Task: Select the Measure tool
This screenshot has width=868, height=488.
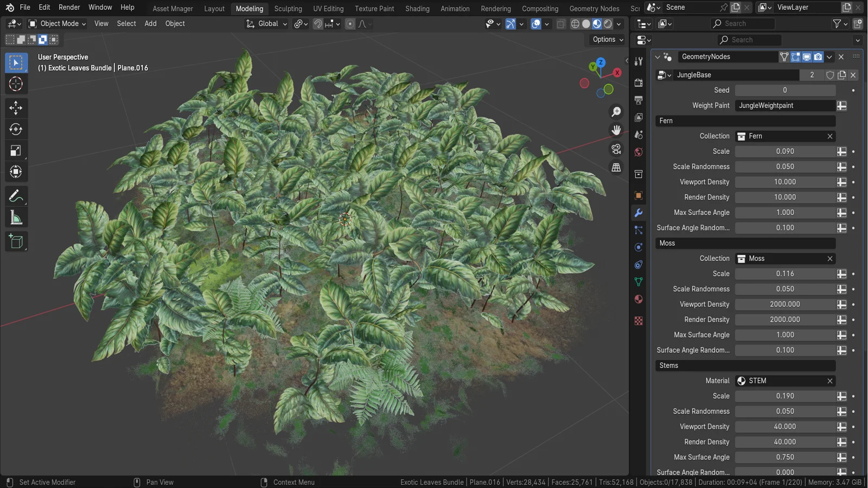Action: [16, 217]
